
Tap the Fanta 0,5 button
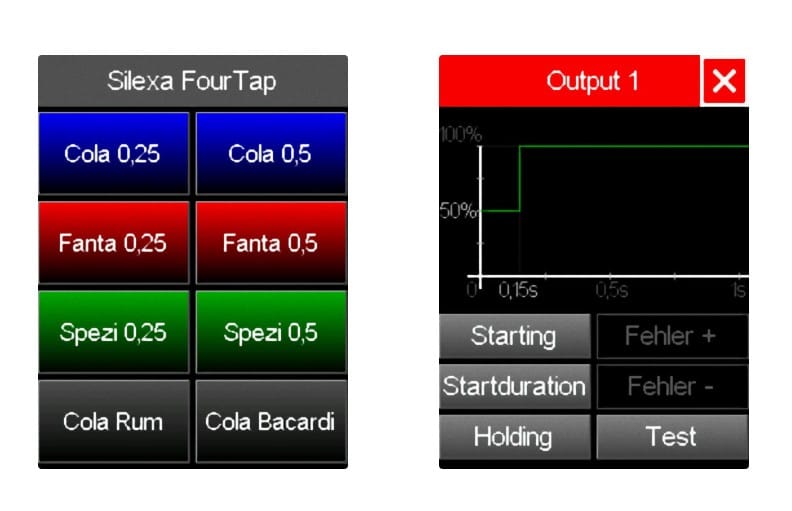[271, 242]
